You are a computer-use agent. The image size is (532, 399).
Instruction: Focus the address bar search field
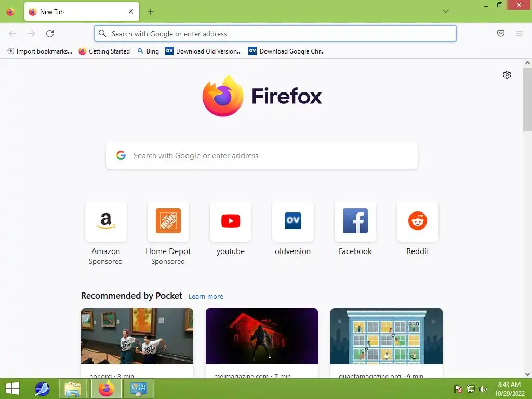pos(275,34)
